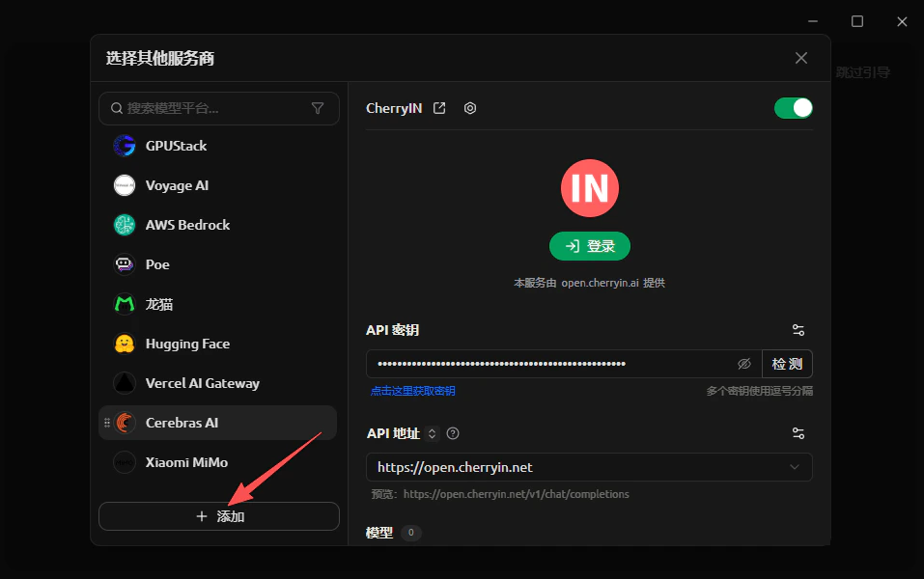Click the Voyage AI provider logo
This screenshot has width=924, height=579.
(125, 185)
